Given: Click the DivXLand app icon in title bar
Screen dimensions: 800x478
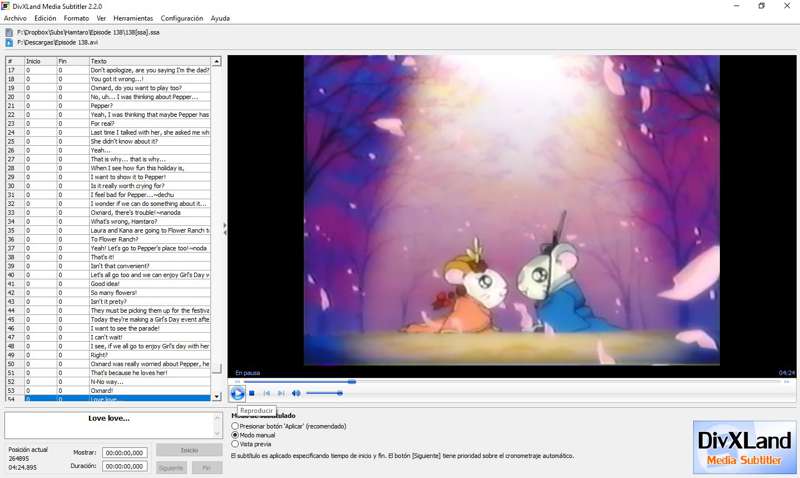Looking at the screenshot, I should point(6,6).
